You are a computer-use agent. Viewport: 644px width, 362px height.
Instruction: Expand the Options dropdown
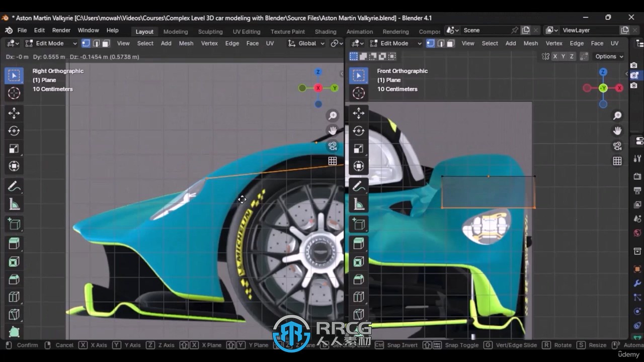coord(609,56)
